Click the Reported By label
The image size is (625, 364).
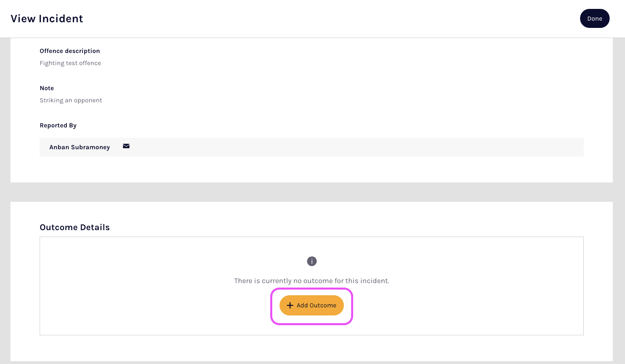pyautogui.click(x=58, y=125)
